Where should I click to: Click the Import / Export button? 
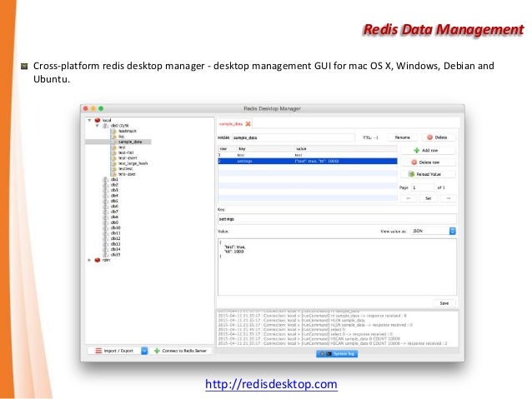(114, 351)
